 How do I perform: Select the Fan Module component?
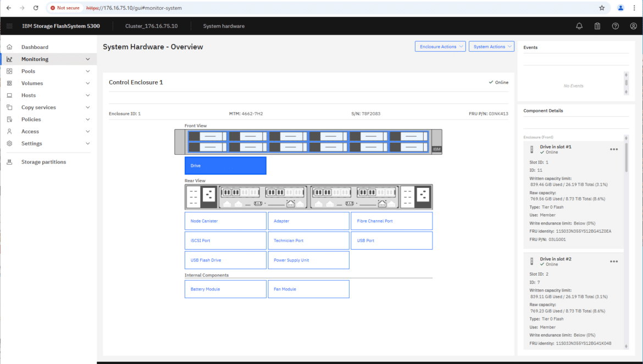[308, 289]
